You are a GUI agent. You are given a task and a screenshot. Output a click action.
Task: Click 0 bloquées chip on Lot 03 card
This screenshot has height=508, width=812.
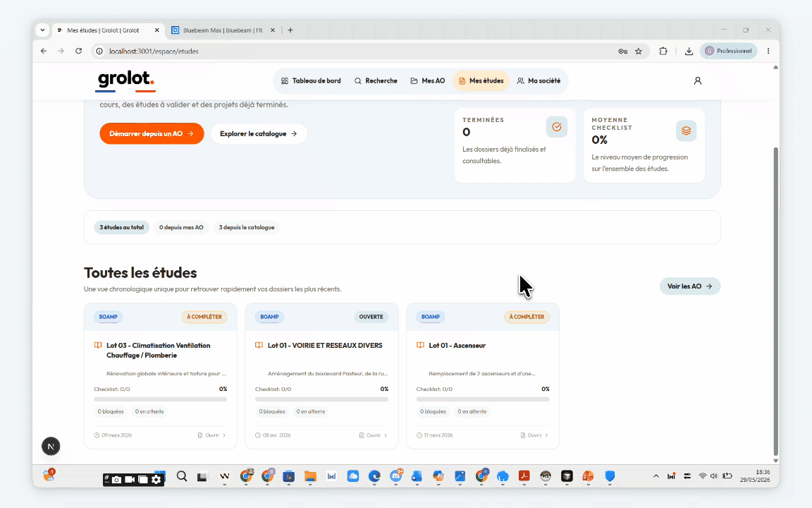coord(111,411)
